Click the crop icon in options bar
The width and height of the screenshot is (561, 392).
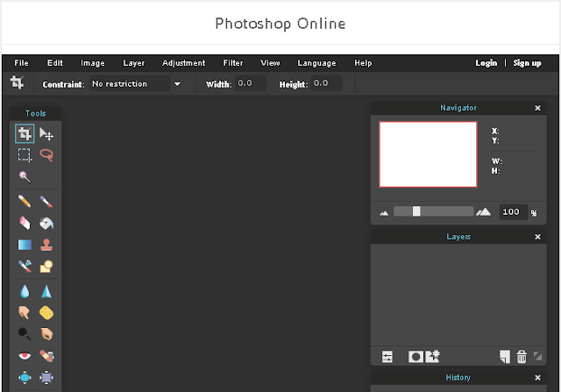coord(17,82)
